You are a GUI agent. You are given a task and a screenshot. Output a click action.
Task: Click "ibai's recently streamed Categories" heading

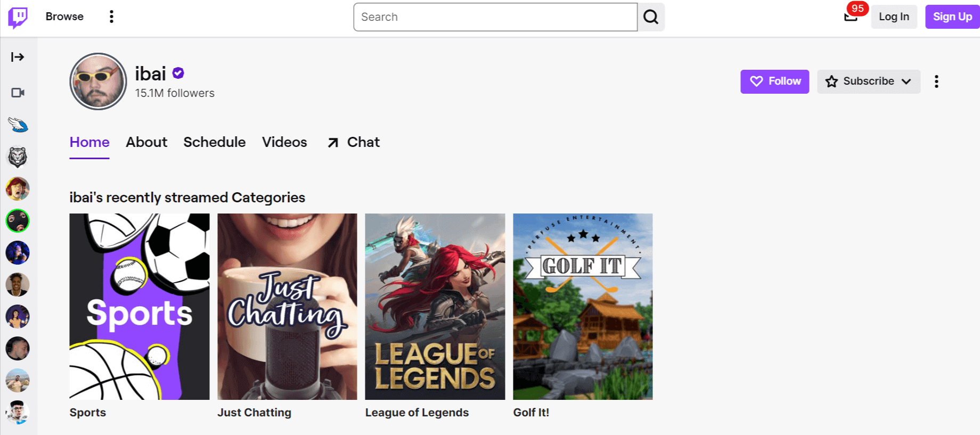click(x=187, y=198)
